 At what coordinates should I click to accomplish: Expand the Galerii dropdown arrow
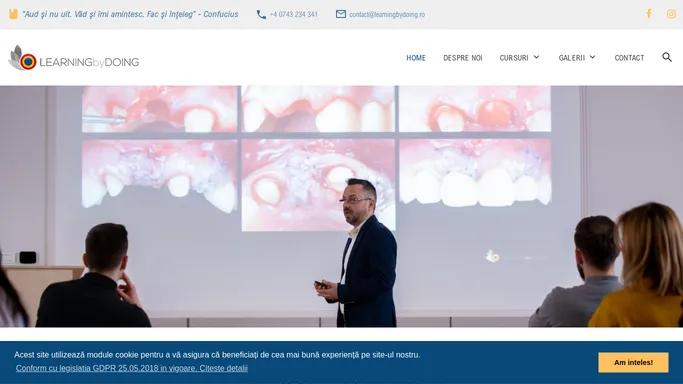(592, 57)
